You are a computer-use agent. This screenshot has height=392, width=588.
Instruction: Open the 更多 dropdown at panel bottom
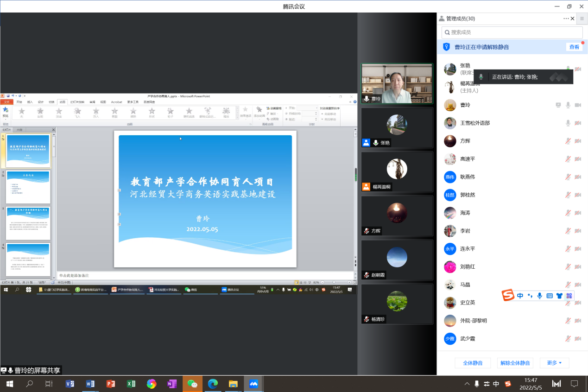pyautogui.click(x=554, y=363)
